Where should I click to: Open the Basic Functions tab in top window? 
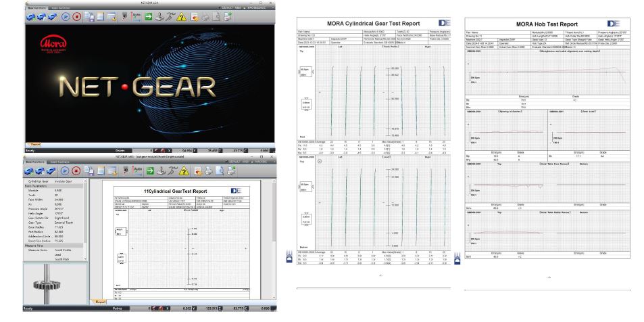click(36, 8)
